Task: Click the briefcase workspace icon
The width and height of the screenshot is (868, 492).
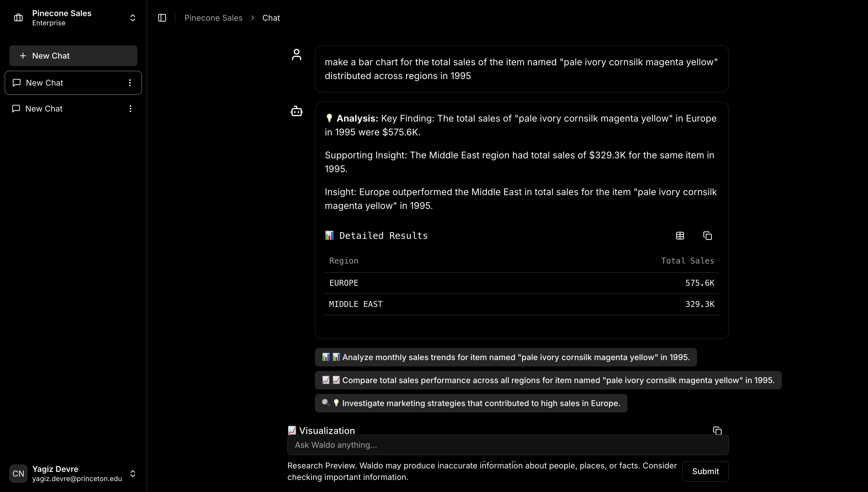Action: [x=18, y=18]
